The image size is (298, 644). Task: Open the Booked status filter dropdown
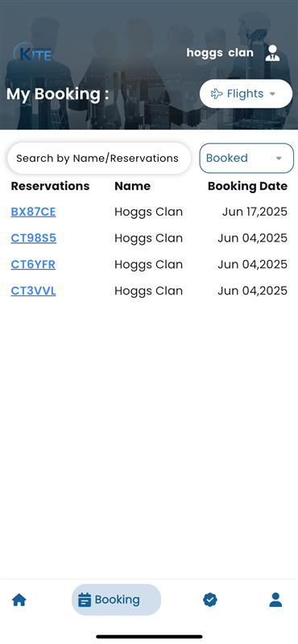246,158
